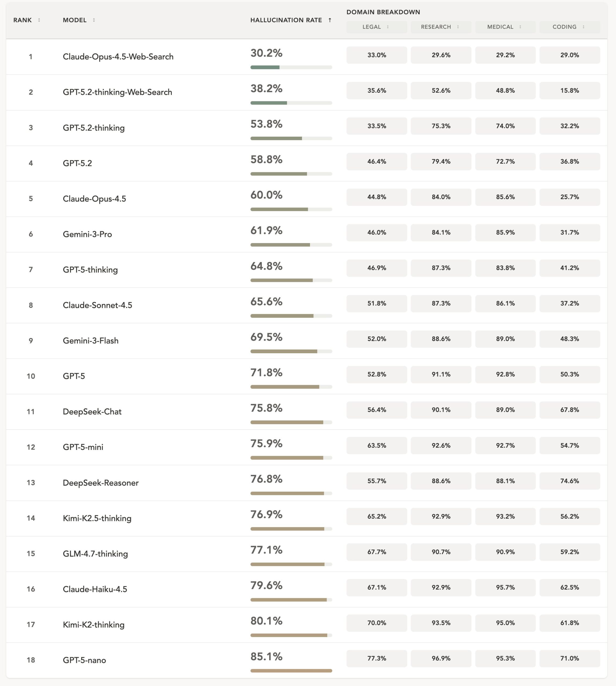Click the sort arrows beside Model header
This screenshot has height=686, width=616.
pyautogui.click(x=94, y=20)
